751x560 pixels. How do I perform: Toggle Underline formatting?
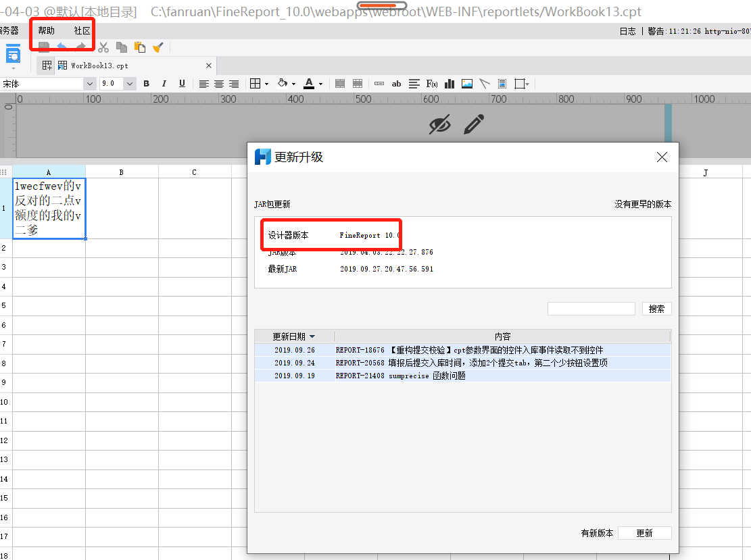click(x=182, y=84)
